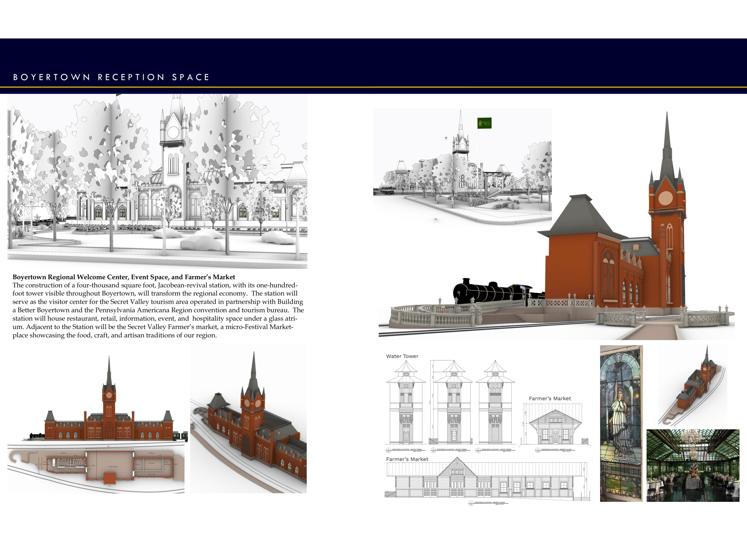
Task: Open the stained glass window image
Action: [621, 423]
